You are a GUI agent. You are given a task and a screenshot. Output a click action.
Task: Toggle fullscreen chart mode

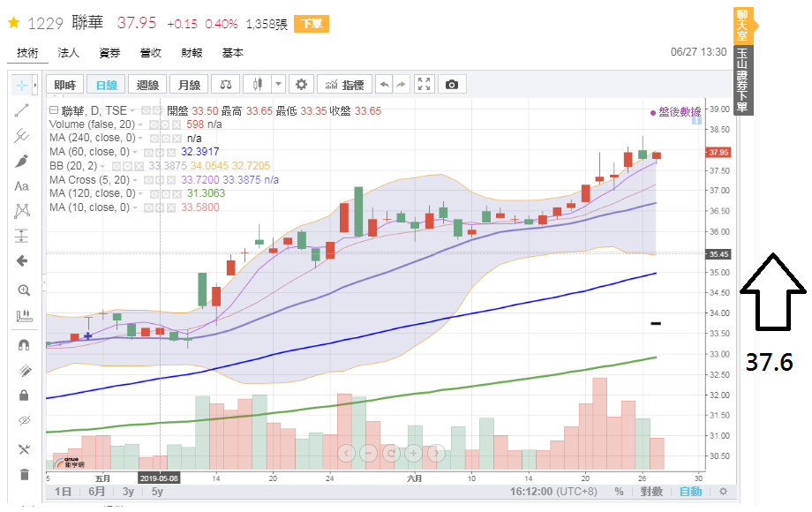click(x=425, y=85)
